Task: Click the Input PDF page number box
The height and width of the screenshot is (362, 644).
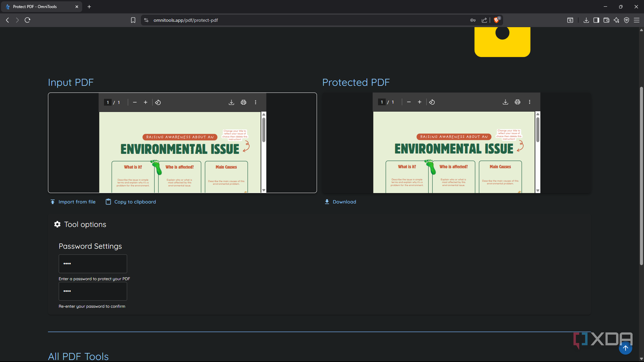Action: [108, 103]
